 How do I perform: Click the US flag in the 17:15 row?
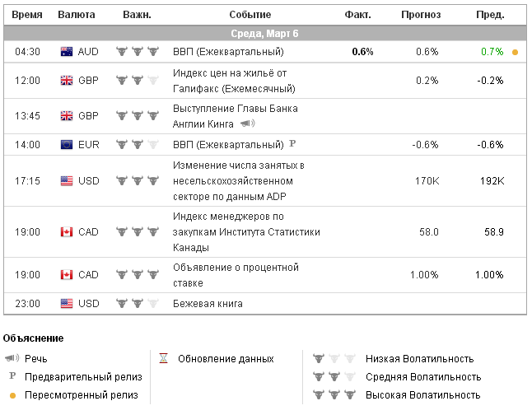(68, 180)
